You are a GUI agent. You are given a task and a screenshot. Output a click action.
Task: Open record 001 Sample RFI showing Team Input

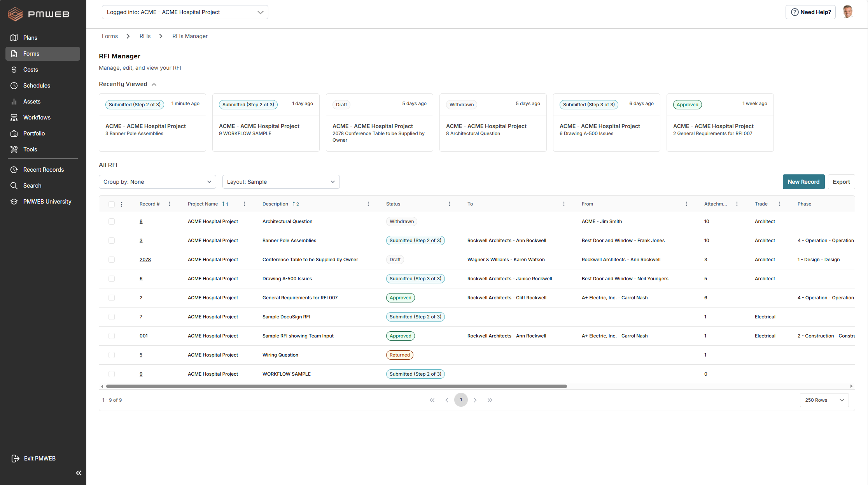coord(143,336)
